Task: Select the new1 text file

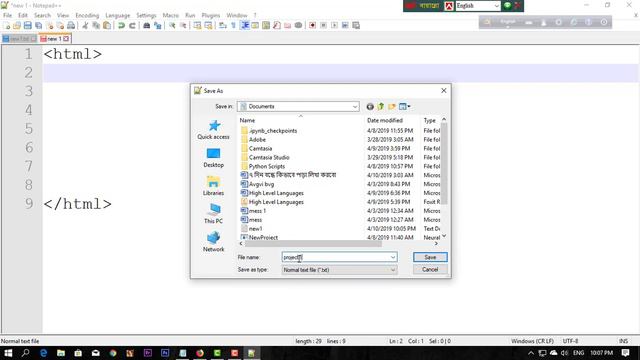Action: click(256, 229)
